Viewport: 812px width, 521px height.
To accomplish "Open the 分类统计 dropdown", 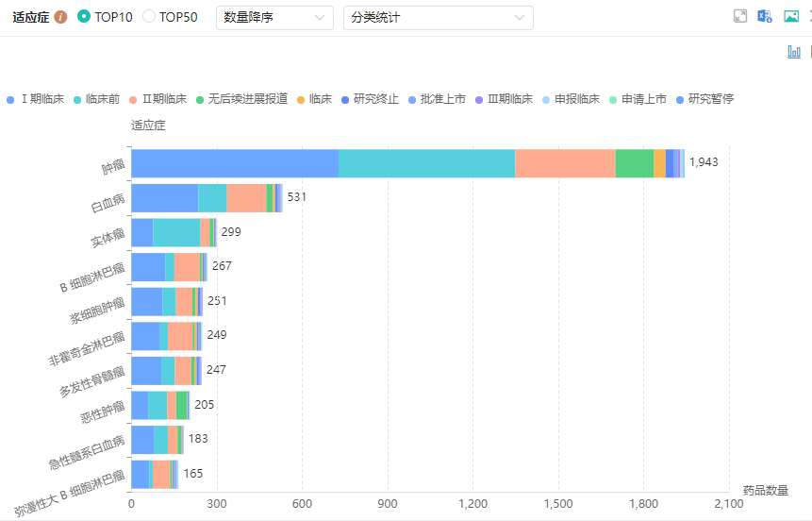I will click(438, 18).
